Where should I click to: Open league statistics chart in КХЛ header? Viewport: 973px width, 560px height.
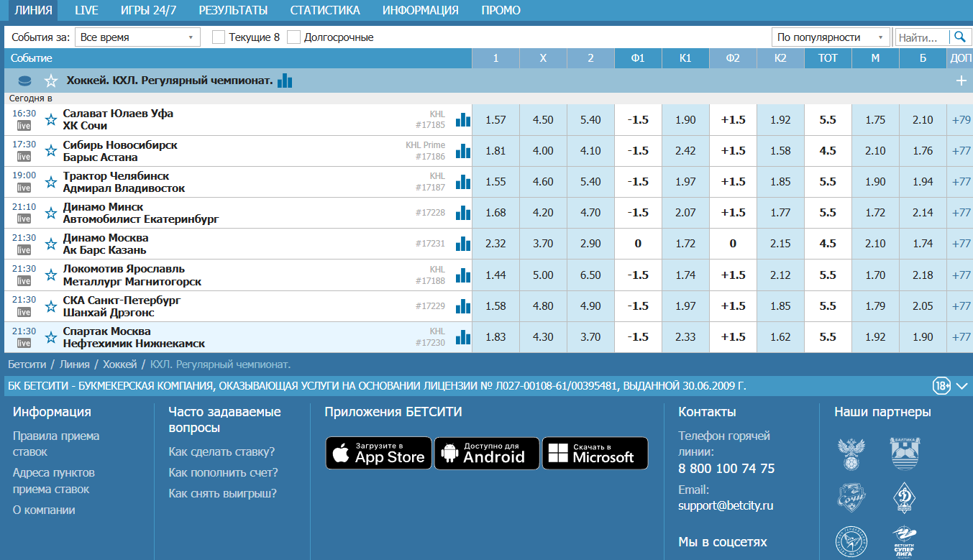pyautogui.click(x=285, y=81)
